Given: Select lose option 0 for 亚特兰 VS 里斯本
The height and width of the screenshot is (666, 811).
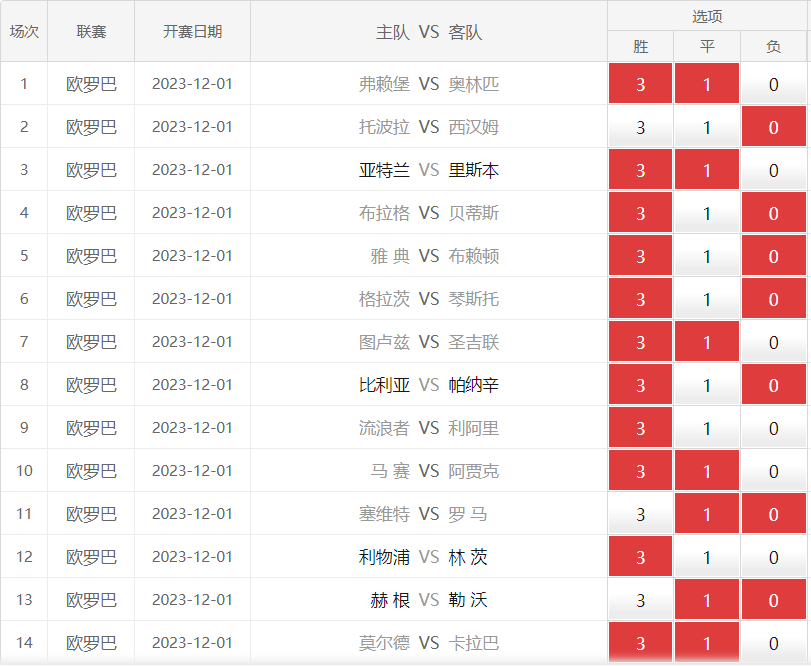Looking at the screenshot, I should click(x=774, y=170).
